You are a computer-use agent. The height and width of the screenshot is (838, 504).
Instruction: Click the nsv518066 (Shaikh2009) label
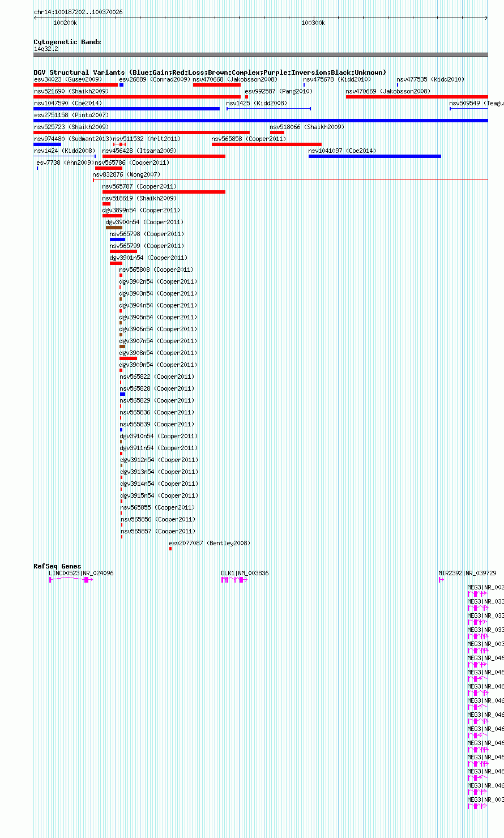point(307,127)
